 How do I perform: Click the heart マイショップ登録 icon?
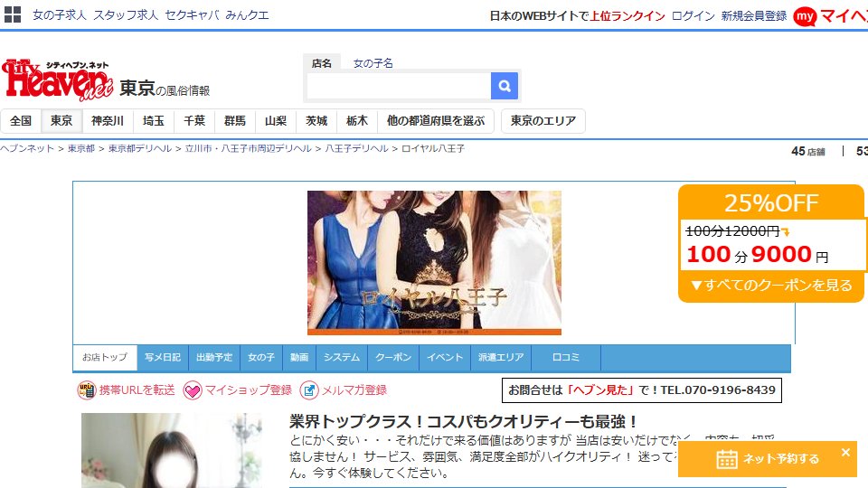tap(192, 390)
